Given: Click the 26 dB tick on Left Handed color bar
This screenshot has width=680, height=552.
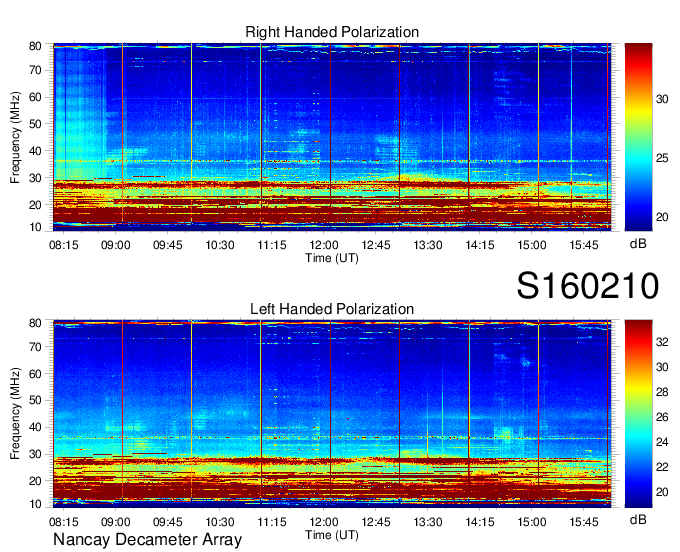Looking at the screenshot, I should [x=662, y=418].
